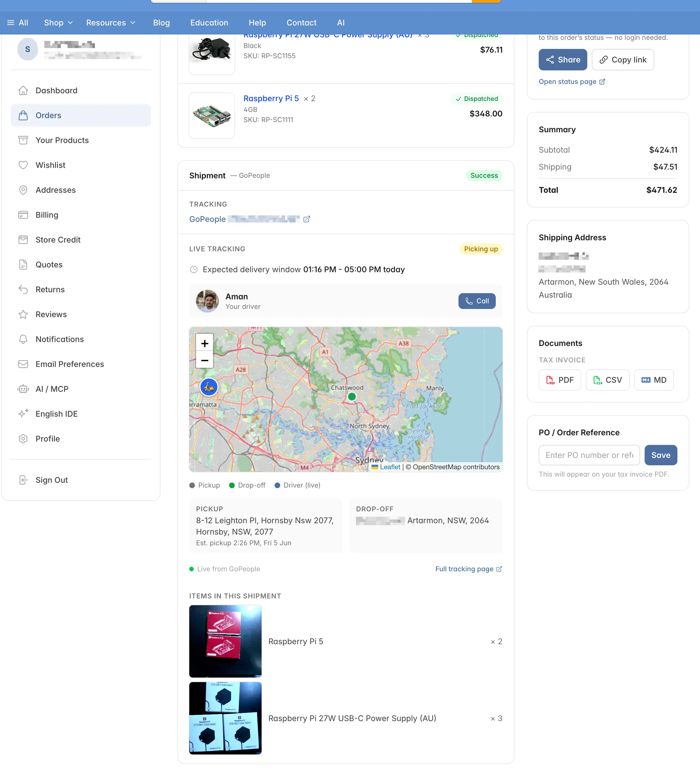This screenshot has width=700, height=770.
Task: Open the Raspberry Pi 5 shipment photo
Action: coord(225,641)
